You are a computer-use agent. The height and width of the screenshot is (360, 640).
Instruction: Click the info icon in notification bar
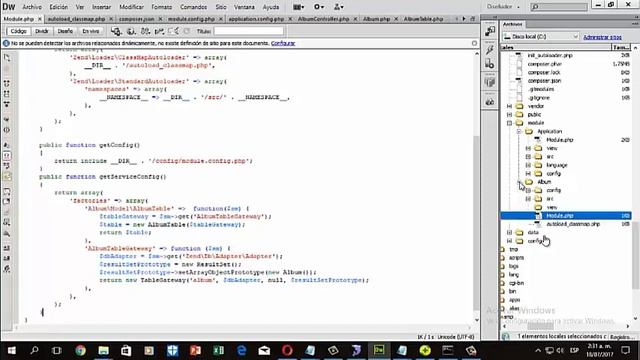tap(6, 43)
